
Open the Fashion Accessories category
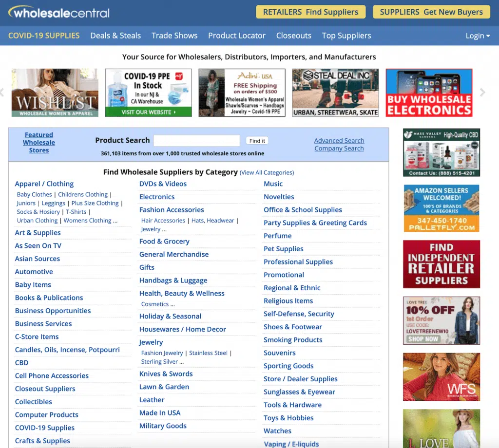click(172, 210)
